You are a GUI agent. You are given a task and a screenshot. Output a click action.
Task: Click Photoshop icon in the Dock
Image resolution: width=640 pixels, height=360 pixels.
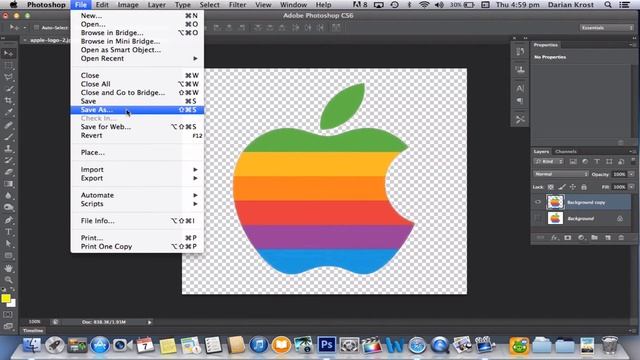click(x=327, y=345)
